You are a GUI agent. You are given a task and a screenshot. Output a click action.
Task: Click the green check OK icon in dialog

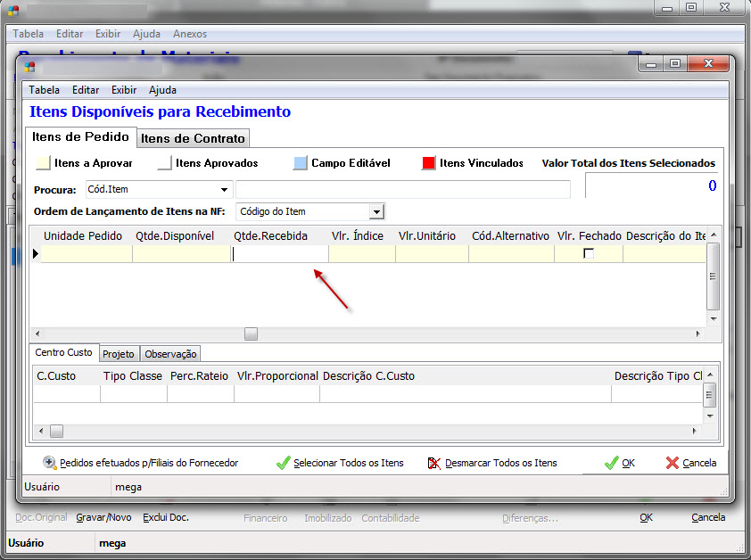pos(611,463)
